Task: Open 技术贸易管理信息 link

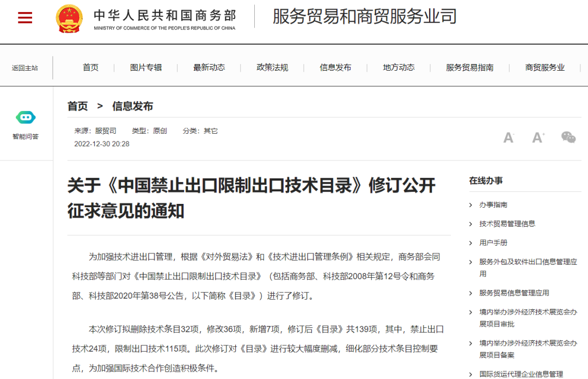Action: pos(507,224)
